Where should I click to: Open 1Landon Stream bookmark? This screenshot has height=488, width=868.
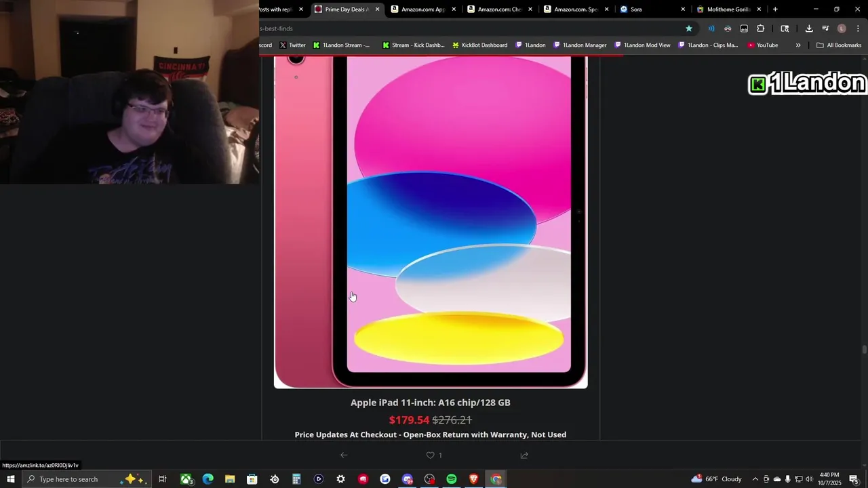[342, 45]
